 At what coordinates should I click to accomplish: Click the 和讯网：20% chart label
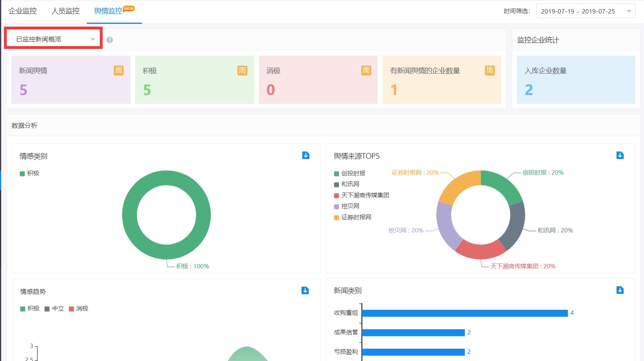click(555, 231)
